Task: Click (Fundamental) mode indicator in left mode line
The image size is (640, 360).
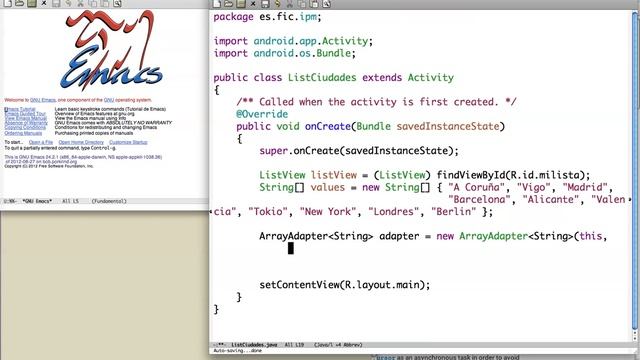Action: click(109, 201)
